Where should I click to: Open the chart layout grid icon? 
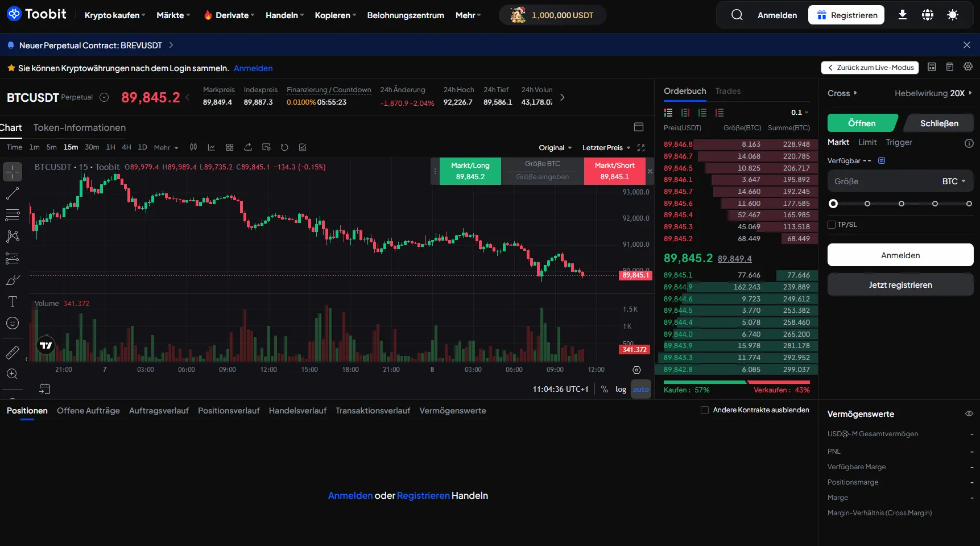click(x=230, y=147)
